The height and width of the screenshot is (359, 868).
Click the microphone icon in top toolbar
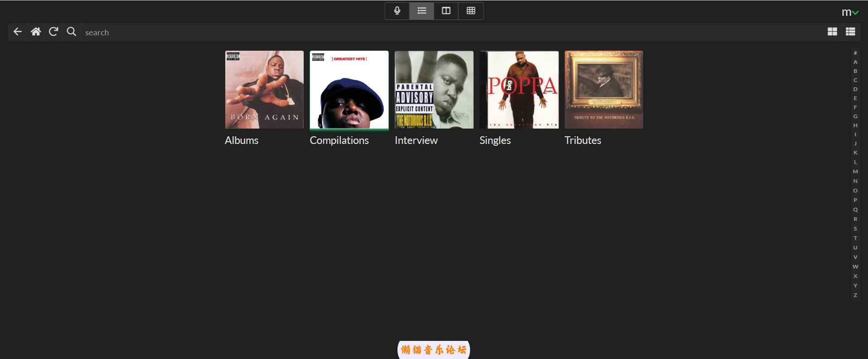coord(397,11)
